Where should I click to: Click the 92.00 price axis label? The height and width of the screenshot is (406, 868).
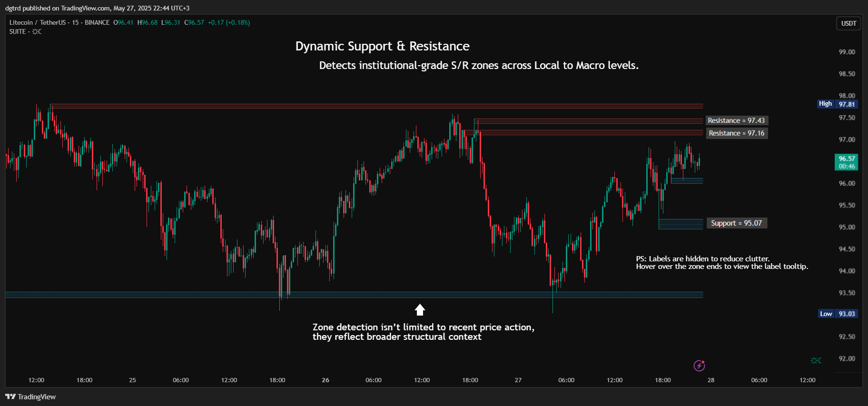point(847,358)
